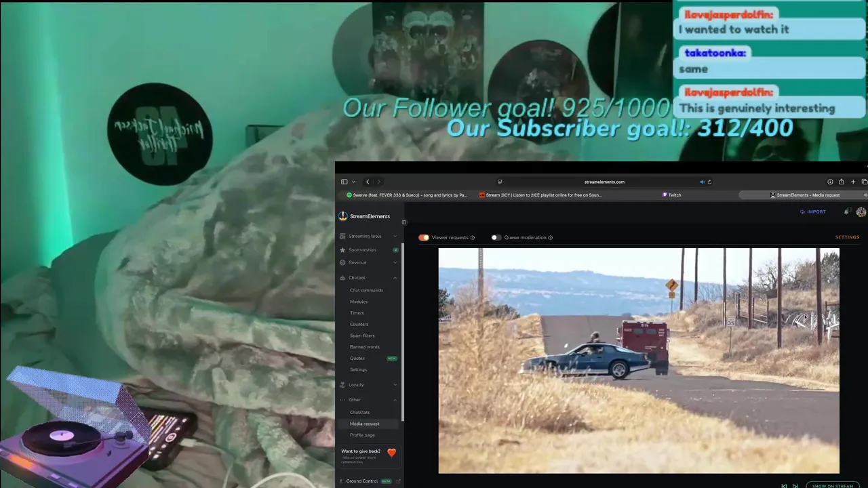Open Spam filters in sidebar
Viewport: 868px width, 488px height.
coord(362,335)
